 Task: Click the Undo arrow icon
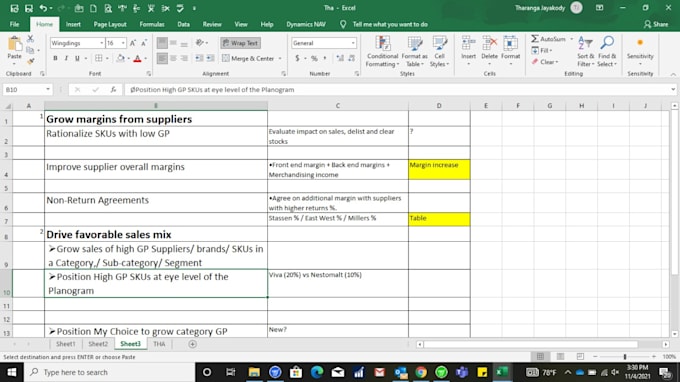coord(43,8)
